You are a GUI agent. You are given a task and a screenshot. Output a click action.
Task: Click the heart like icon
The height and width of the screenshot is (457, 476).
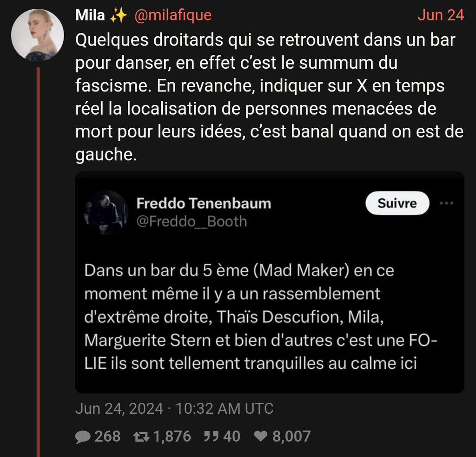(261, 436)
